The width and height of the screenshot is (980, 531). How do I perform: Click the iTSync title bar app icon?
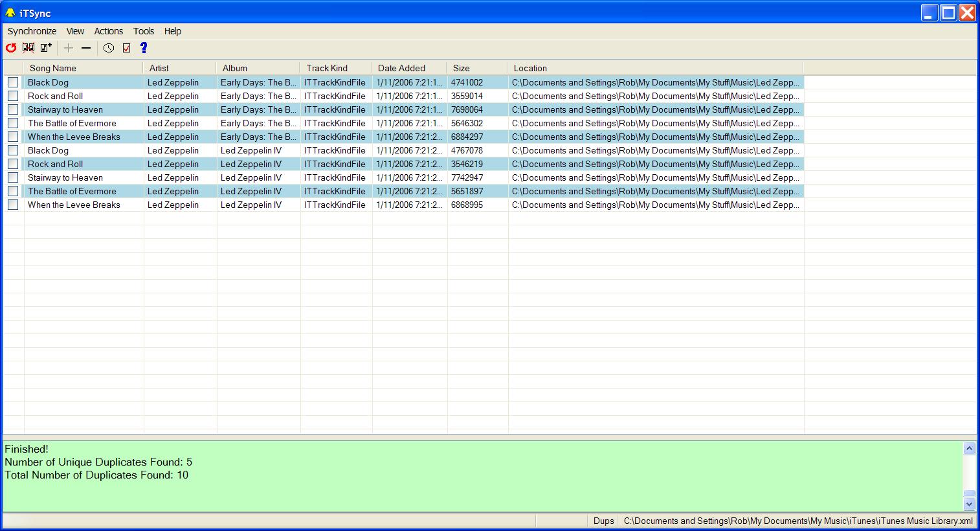point(10,13)
